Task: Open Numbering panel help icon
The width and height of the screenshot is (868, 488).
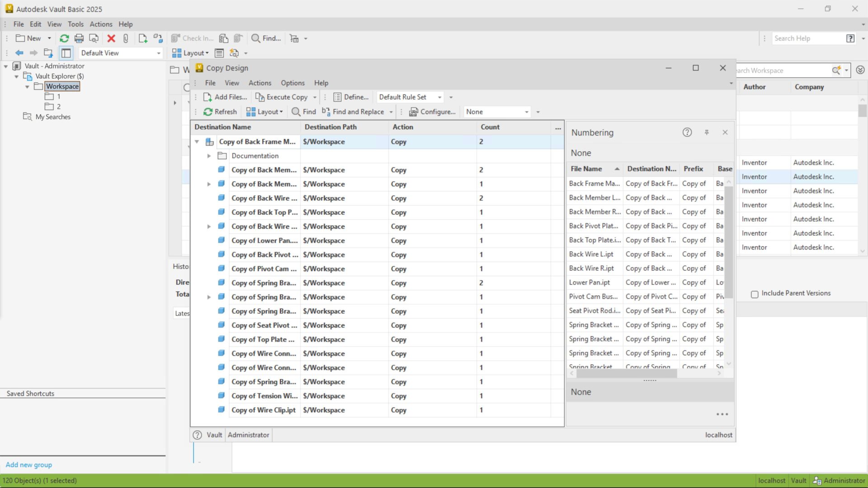Action: (687, 132)
